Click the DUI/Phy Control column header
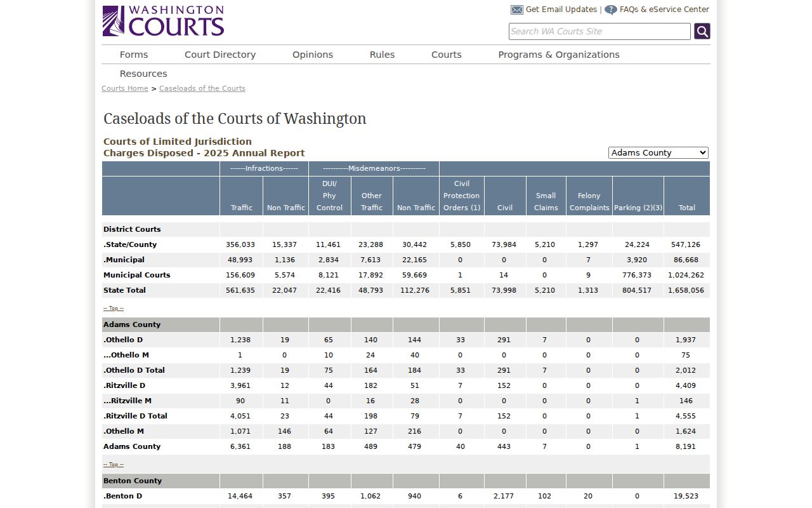This screenshot has height=508, width=812. coord(329,196)
